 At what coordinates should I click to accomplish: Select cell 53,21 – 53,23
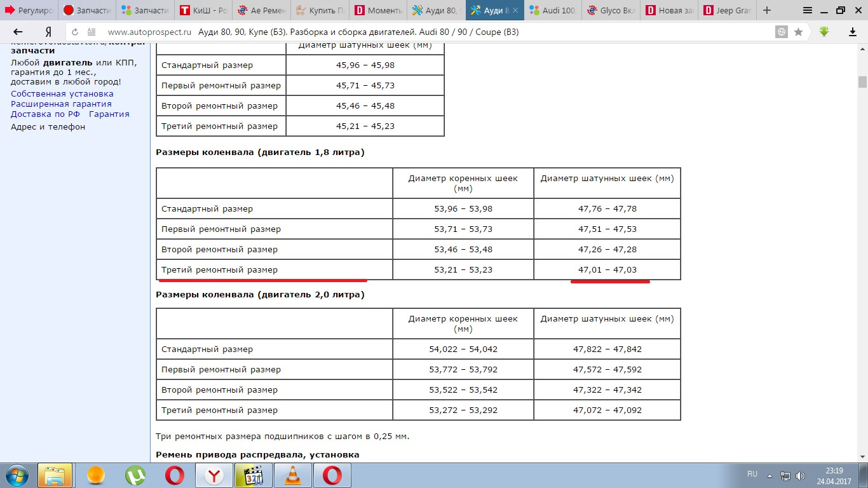click(x=463, y=269)
